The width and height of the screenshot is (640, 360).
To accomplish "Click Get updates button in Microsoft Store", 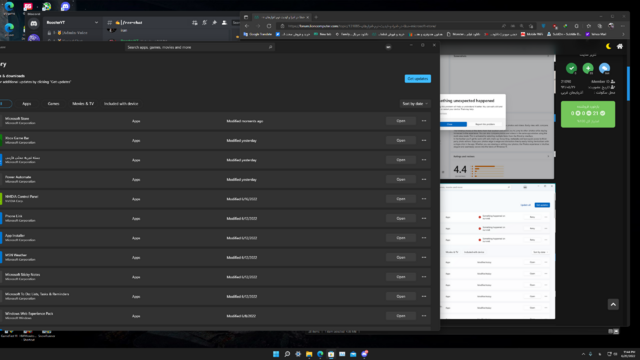I will click(418, 78).
